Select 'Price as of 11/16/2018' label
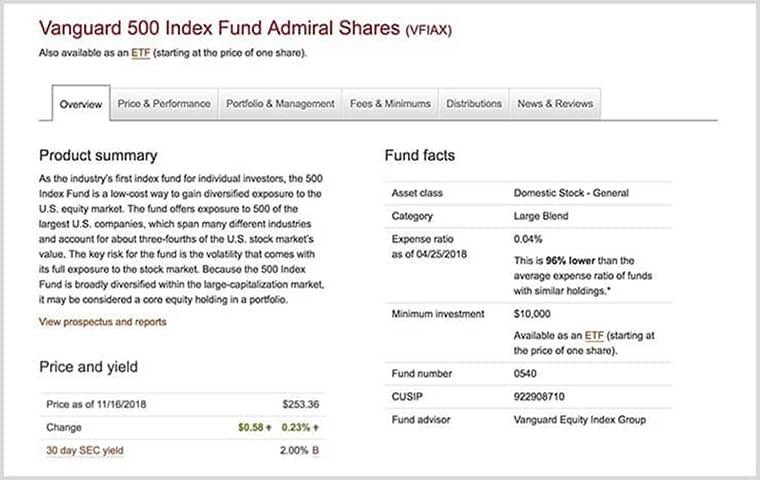This screenshot has width=760, height=480. click(96, 404)
